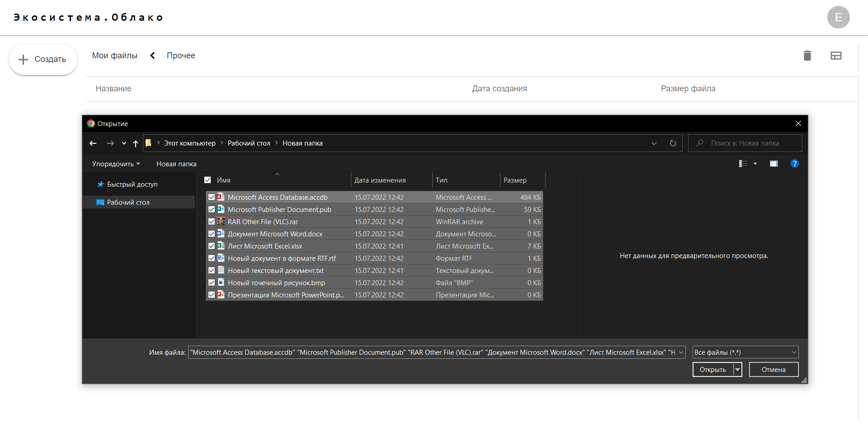Click the trash bin icon in cloud toolbar
Screen dimensions: 868x423
pos(807,56)
